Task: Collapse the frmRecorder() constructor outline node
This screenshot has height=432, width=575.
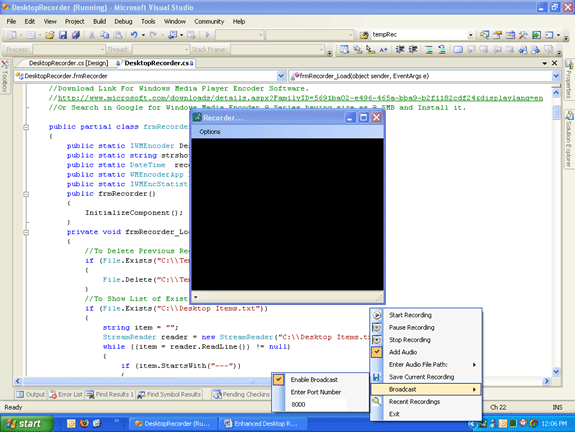Action: 26,194
